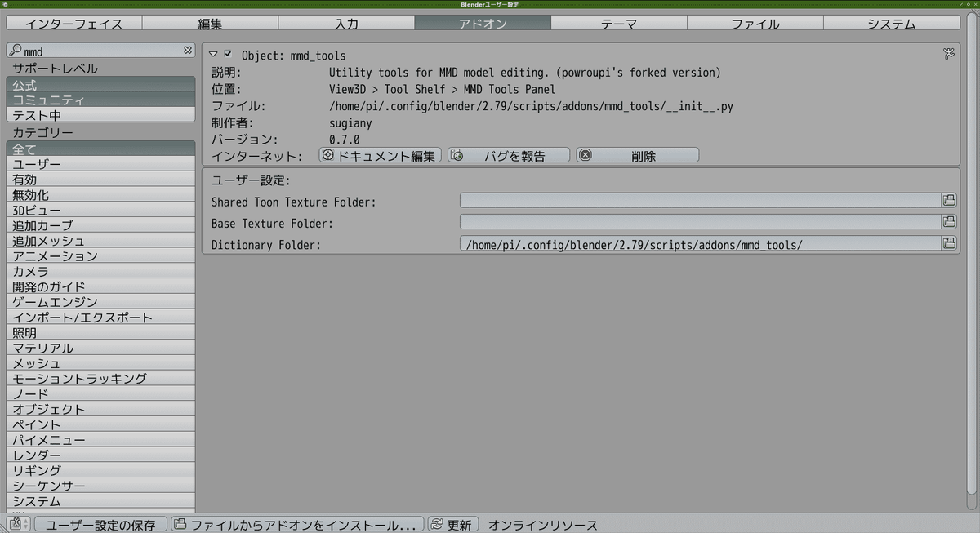The width and height of the screenshot is (980, 533).
Task: Select 全て category
Action: (x=100, y=149)
